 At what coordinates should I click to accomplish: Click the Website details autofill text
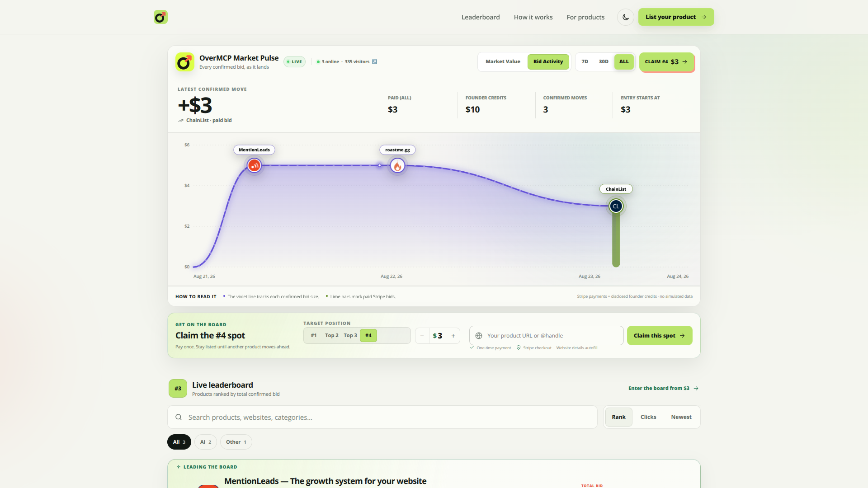click(x=577, y=348)
